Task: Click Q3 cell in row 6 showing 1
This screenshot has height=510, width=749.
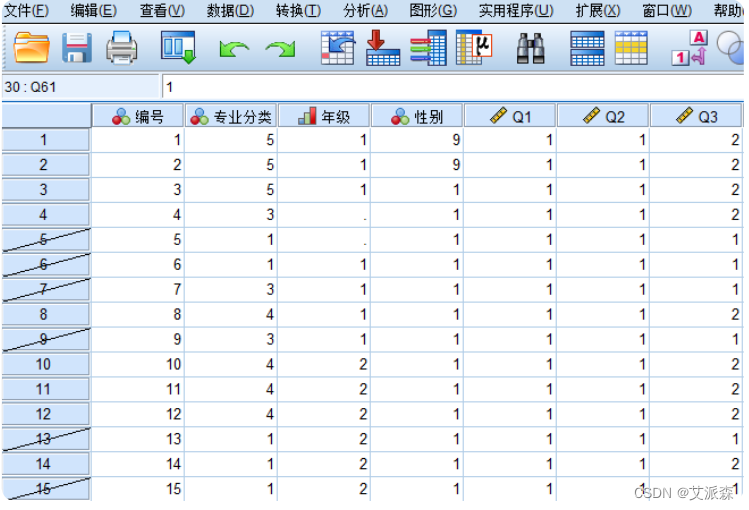Action: click(x=696, y=265)
